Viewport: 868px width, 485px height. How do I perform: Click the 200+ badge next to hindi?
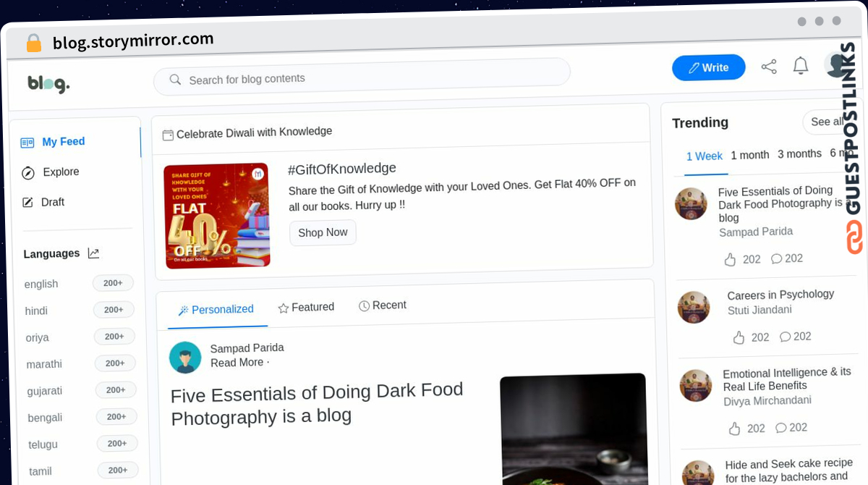tap(114, 309)
